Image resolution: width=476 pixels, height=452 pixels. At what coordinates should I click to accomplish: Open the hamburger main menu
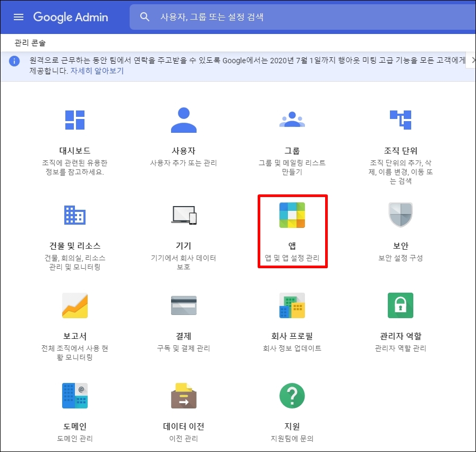pyautogui.click(x=19, y=17)
